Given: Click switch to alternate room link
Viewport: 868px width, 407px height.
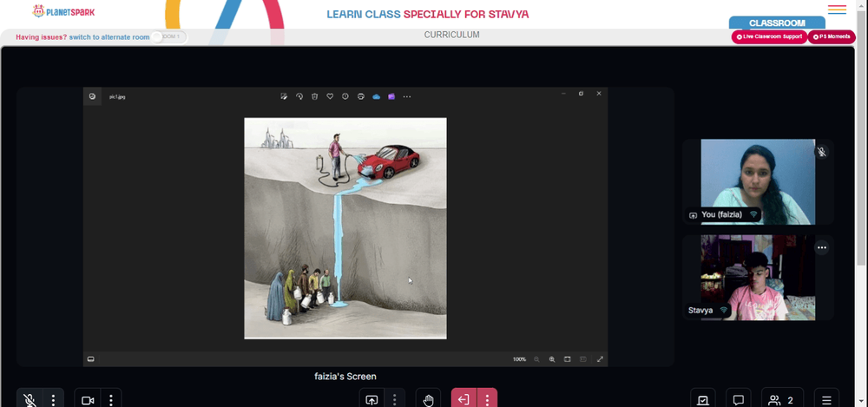Looking at the screenshot, I should pyautogui.click(x=109, y=37).
